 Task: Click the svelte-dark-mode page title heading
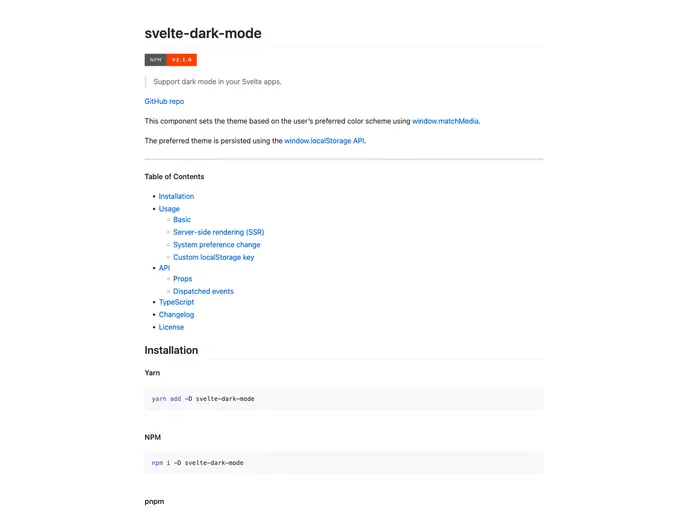point(203,33)
